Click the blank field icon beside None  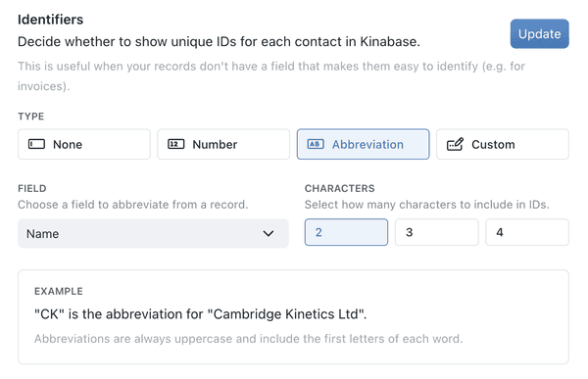[x=36, y=144]
